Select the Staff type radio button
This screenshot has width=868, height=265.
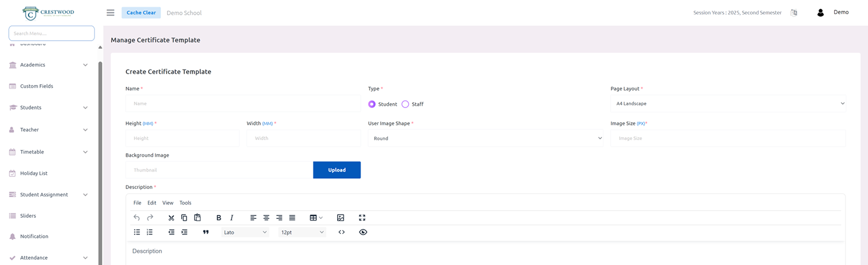tap(405, 104)
